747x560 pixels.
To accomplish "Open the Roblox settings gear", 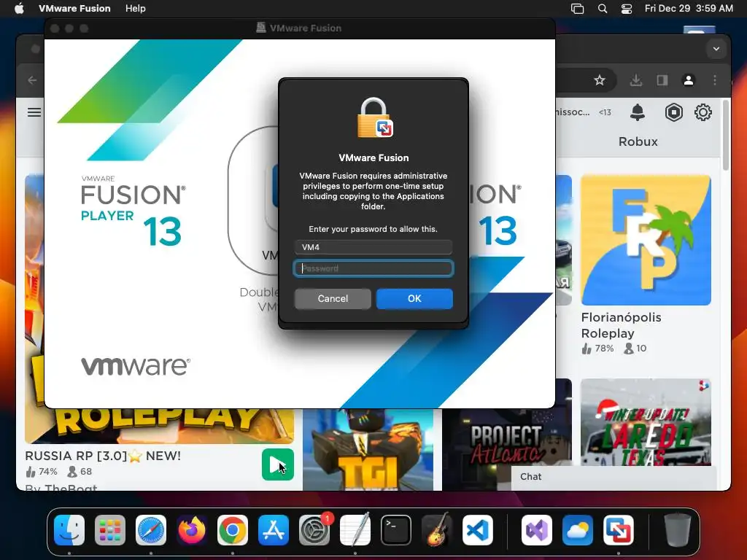I will pos(703,112).
